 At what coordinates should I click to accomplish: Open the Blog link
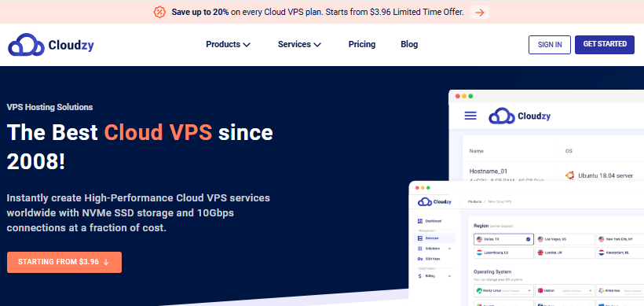409,44
